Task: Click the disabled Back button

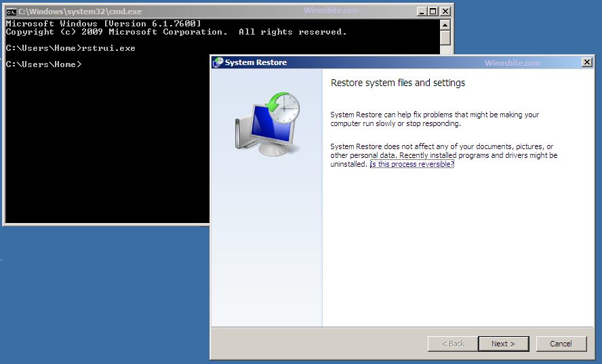Action: 453,344
